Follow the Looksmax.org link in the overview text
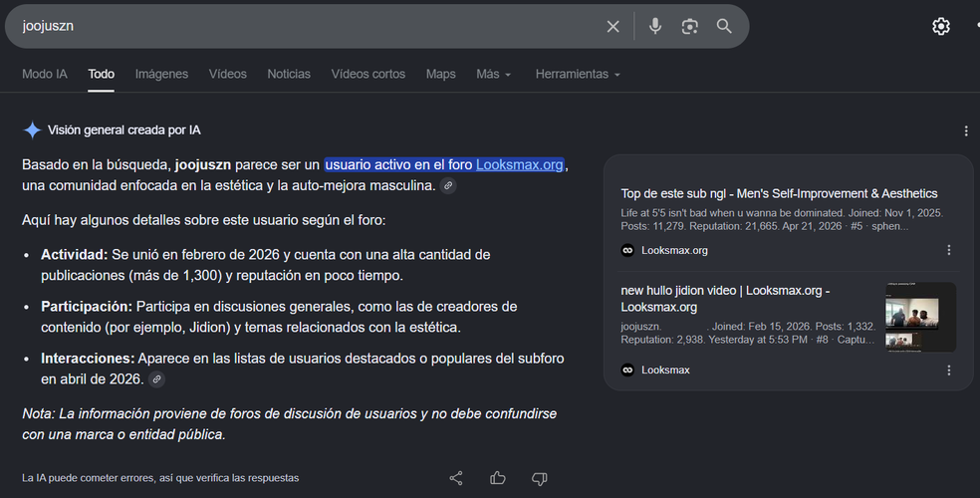The width and height of the screenshot is (980, 498). [519, 165]
